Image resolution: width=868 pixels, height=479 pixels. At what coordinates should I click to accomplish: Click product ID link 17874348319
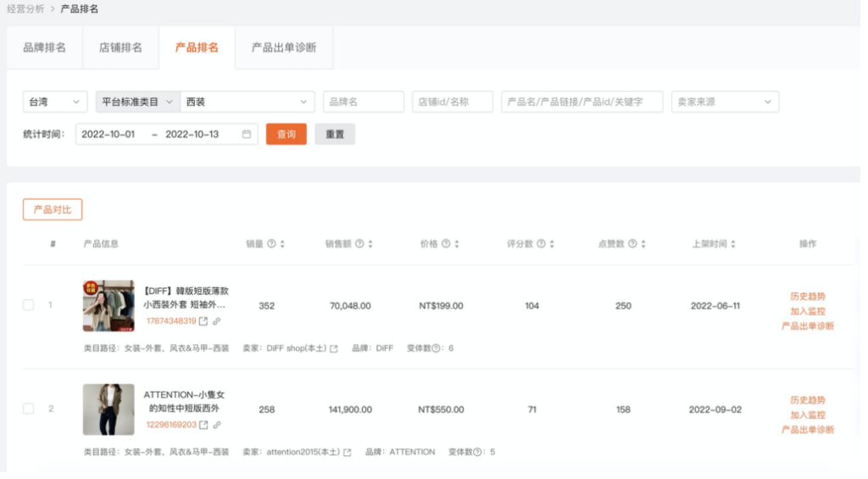click(171, 321)
